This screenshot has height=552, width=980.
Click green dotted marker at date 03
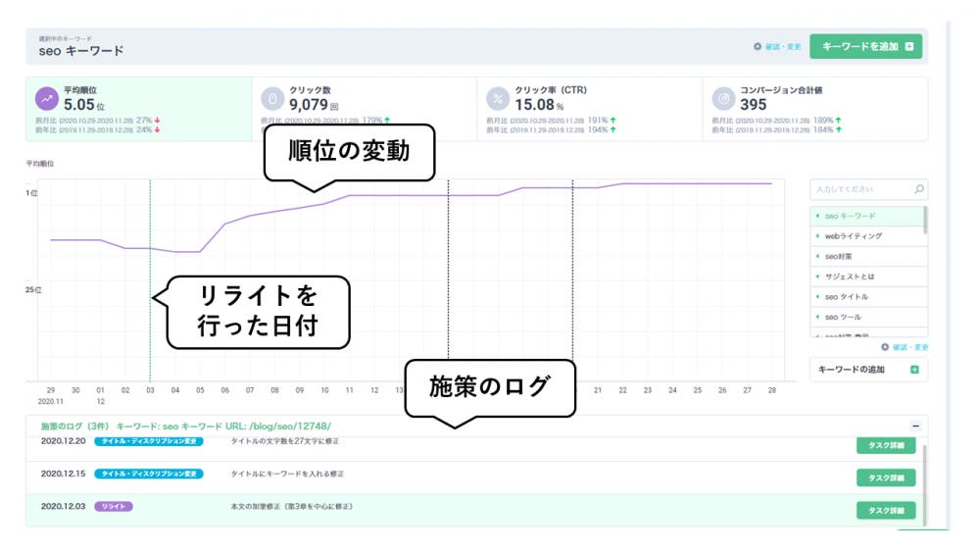[x=150, y=280]
